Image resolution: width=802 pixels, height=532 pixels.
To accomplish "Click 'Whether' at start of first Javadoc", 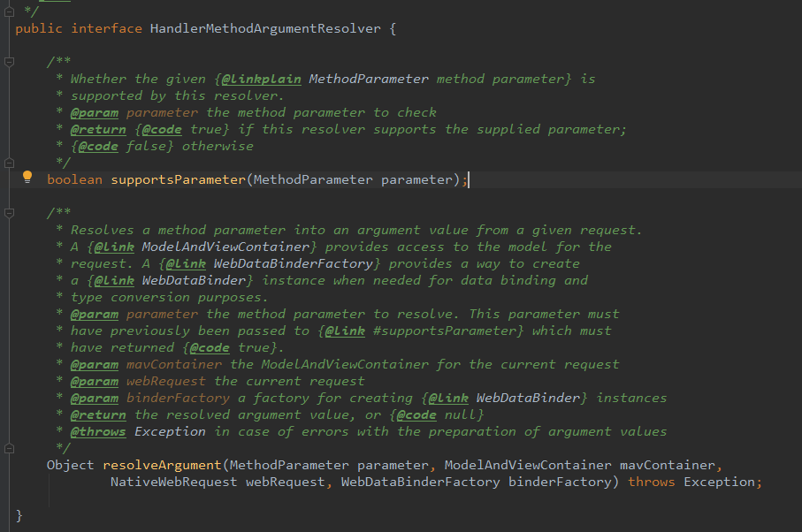I will coord(98,80).
